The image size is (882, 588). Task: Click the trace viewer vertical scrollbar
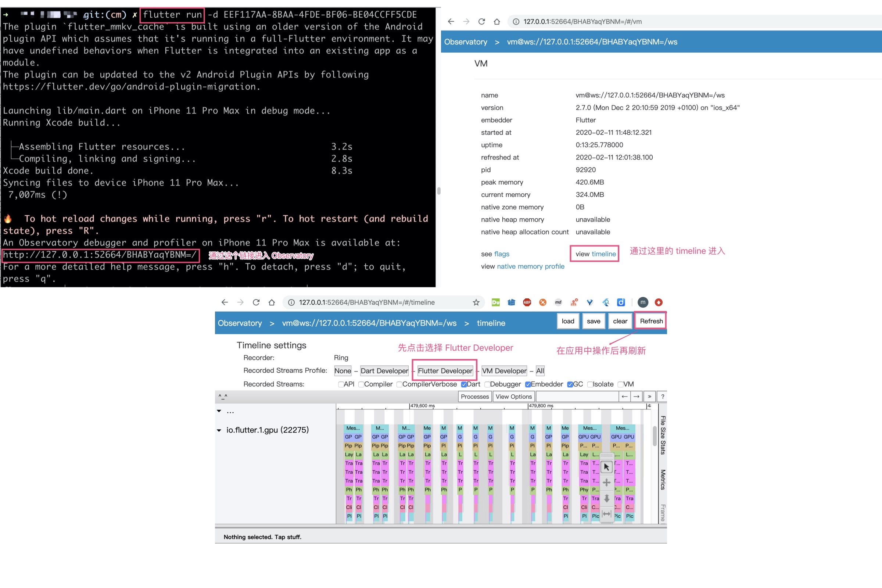click(655, 436)
